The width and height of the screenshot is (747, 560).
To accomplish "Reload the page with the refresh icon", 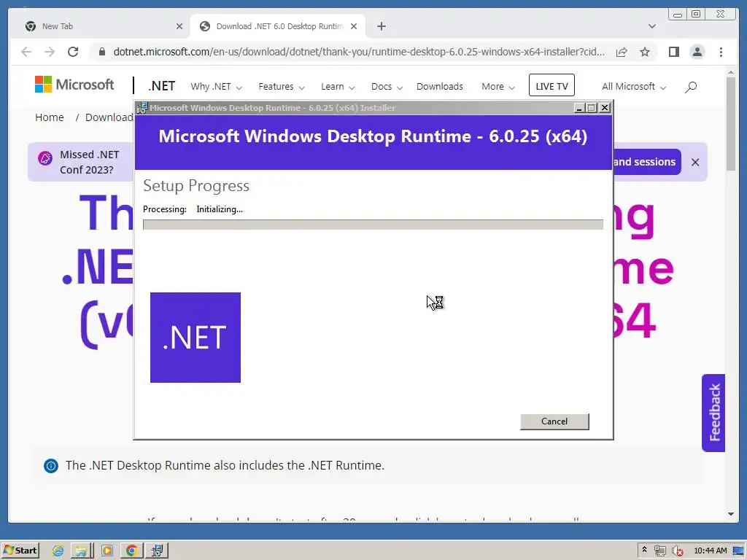I will pos(73,52).
